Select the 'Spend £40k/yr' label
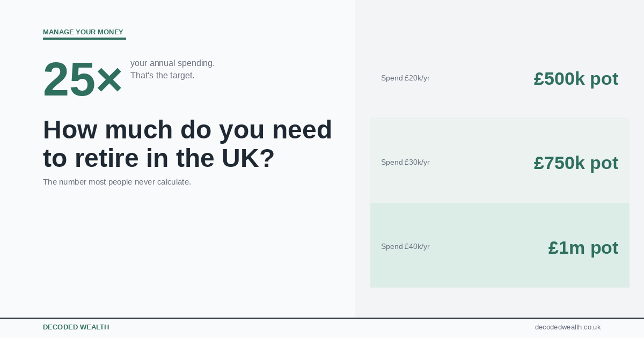 pos(405,247)
